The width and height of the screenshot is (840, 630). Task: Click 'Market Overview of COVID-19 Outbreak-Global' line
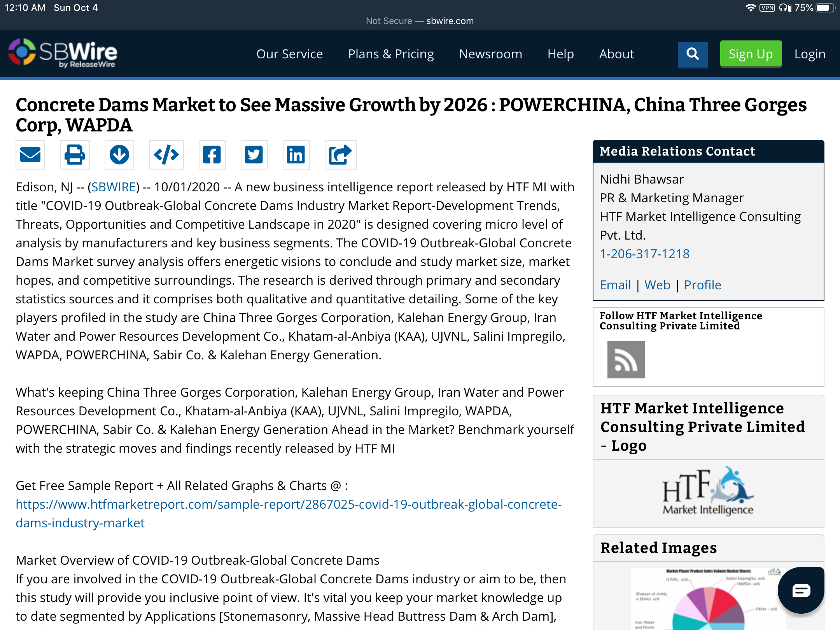(198, 560)
